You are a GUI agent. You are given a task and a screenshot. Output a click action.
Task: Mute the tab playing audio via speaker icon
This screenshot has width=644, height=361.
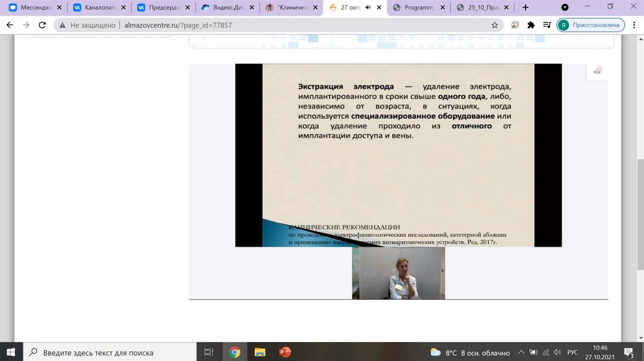pyautogui.click(x=367, y=8)
